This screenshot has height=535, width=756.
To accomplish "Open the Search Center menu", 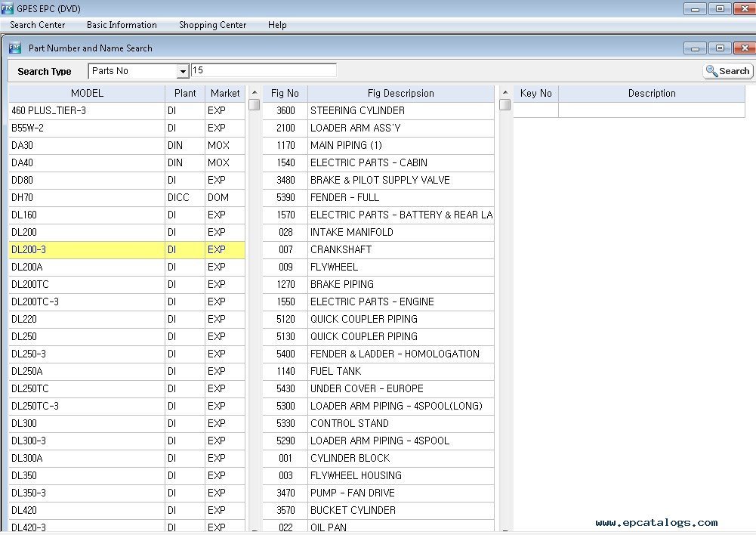I will tap(38, 25).
